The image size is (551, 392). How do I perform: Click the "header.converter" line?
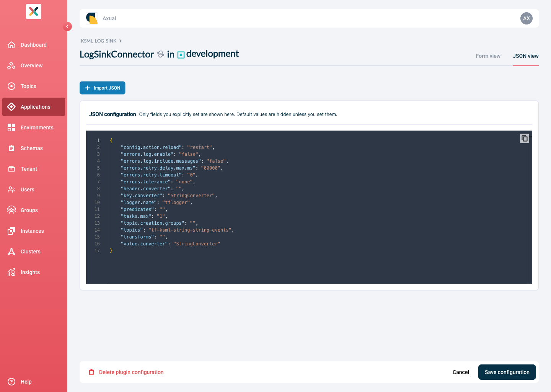point(152,189)
